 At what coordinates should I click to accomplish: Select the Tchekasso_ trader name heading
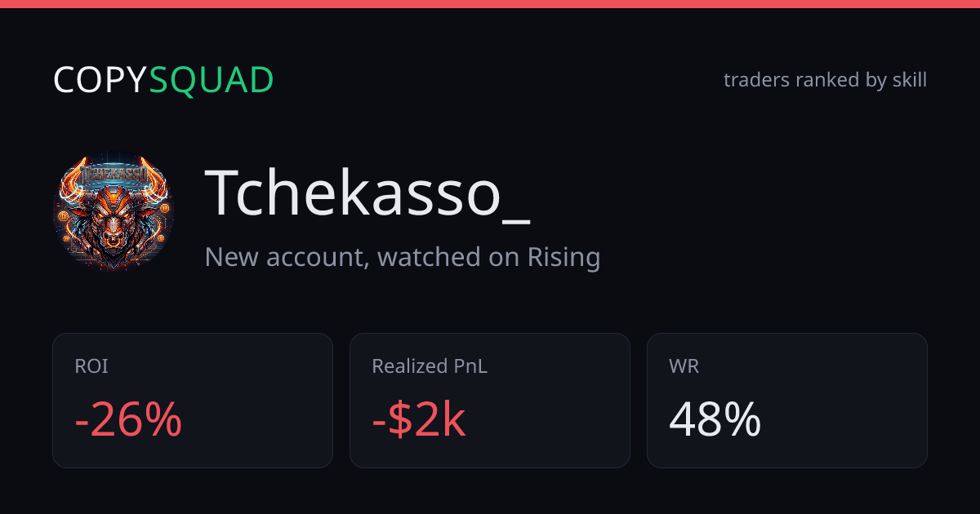[367, 193]
